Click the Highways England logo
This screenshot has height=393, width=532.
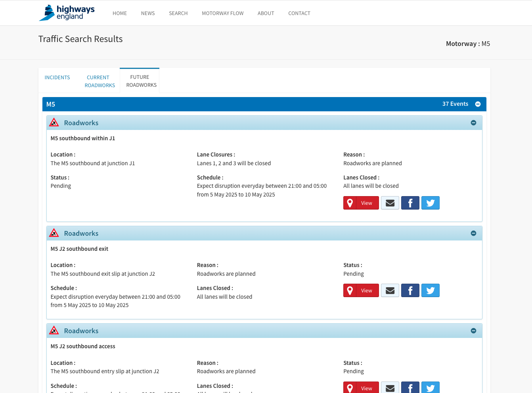[x=67, y=13]
